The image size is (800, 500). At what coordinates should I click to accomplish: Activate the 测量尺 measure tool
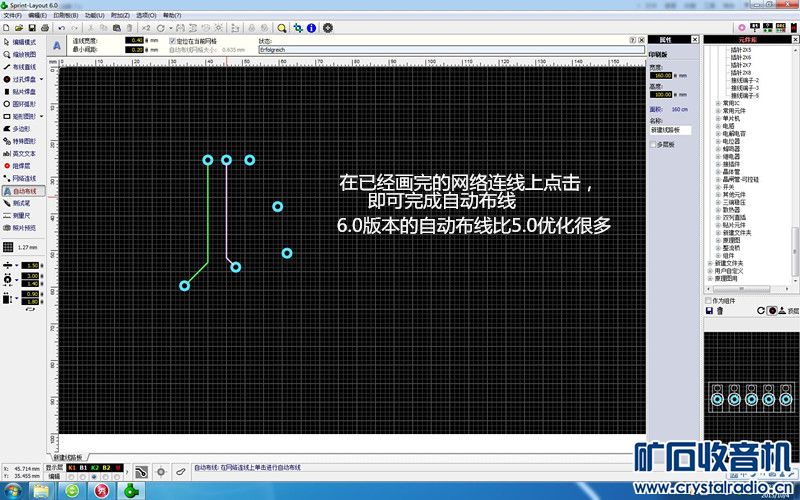click(22, 215)
